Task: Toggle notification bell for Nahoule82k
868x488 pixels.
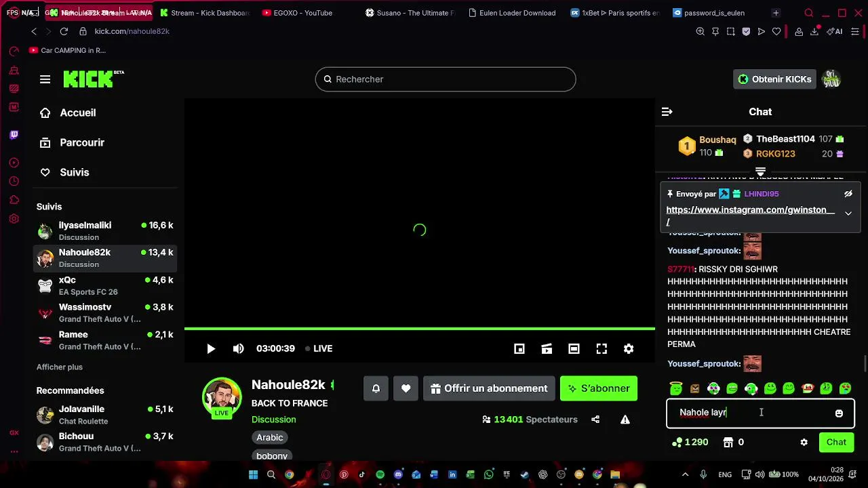Action: (376, 388)
